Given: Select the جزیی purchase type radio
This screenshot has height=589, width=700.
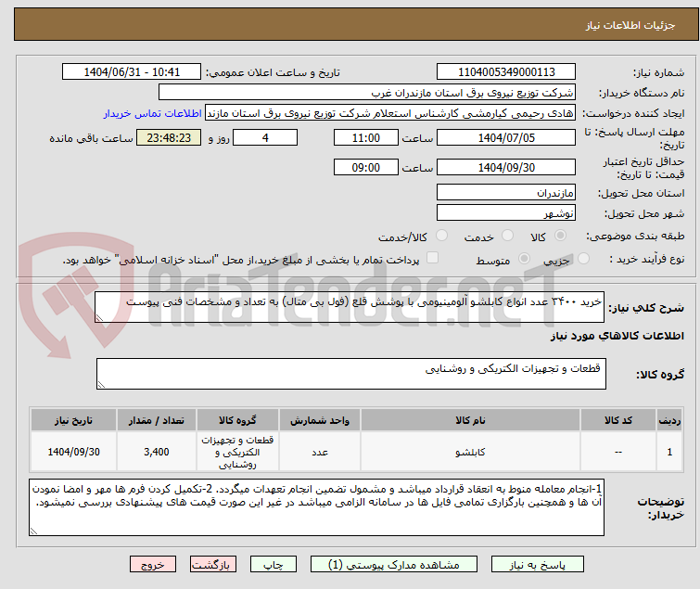Looking at the screenshot, I should 583,259.
